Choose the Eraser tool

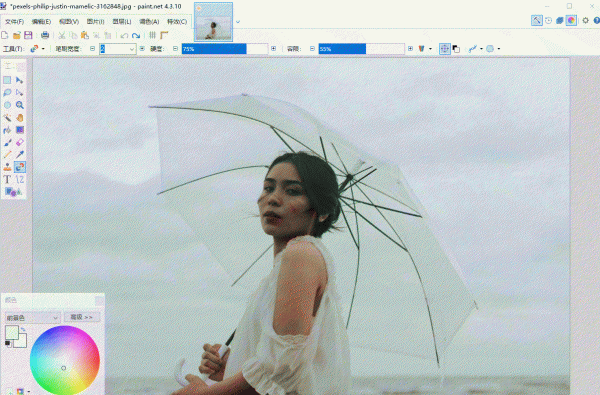pos(20,142)
